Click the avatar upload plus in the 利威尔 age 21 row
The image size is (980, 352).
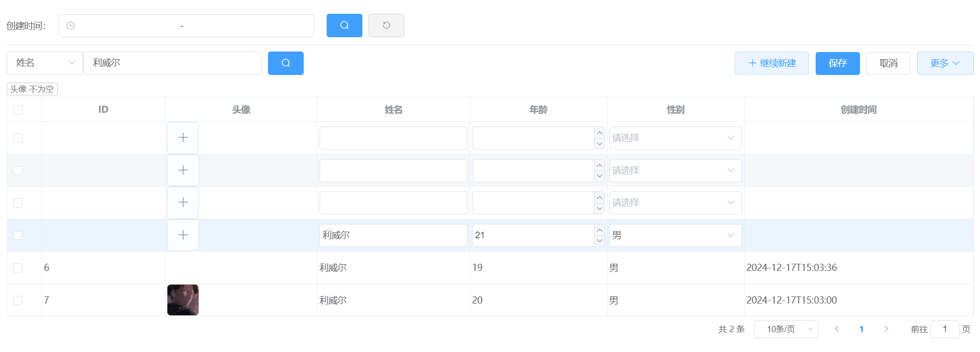[x=183, y=235]
